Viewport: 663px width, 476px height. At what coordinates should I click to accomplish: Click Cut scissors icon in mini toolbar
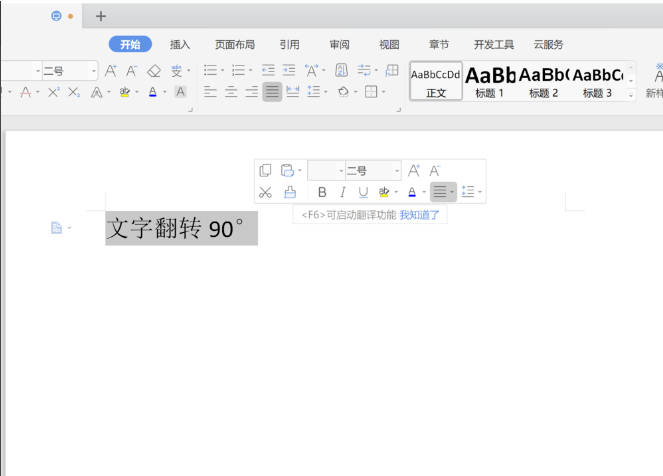tap(265, 193)
